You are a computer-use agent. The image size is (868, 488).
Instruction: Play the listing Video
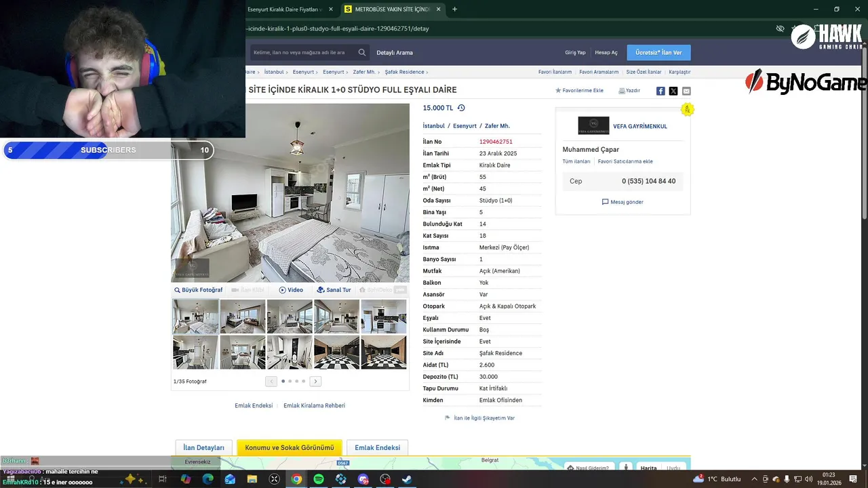point(291,290)
